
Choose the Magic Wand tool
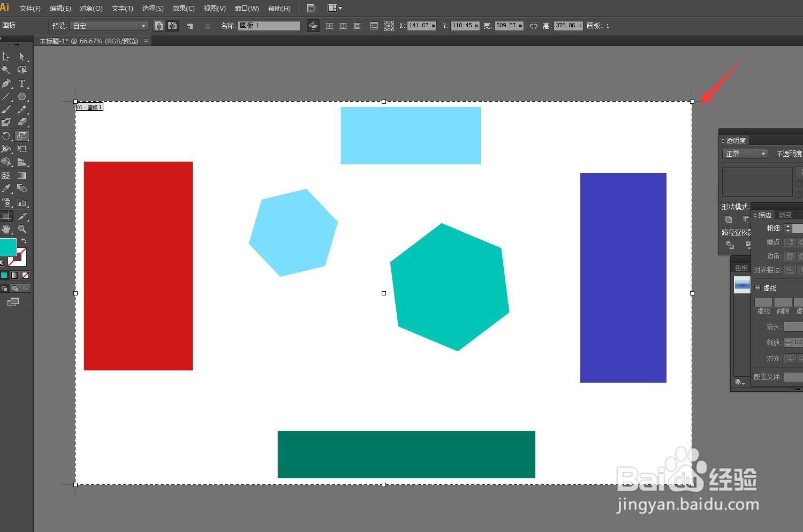click(x=6, y=70)
